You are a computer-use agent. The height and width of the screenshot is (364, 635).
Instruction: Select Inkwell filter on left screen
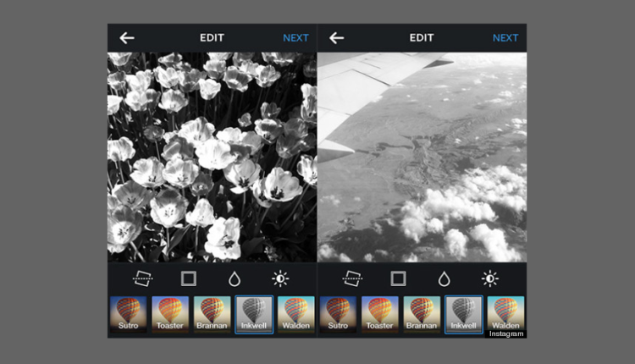[254, 315]
